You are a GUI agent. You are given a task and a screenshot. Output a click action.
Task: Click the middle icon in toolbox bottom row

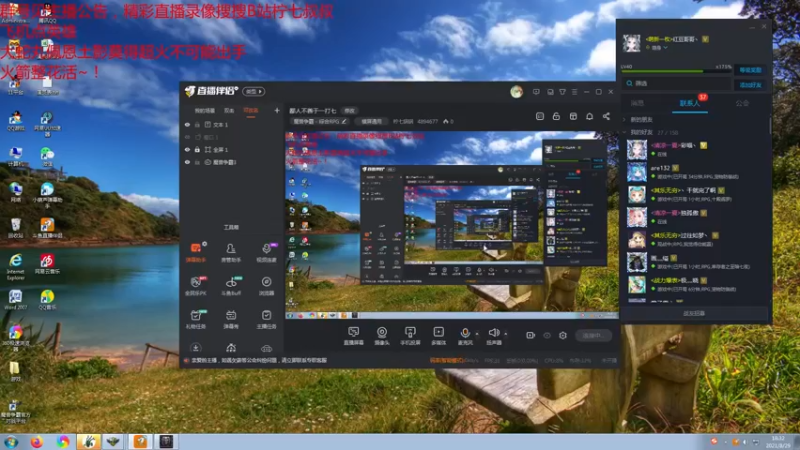231,348
